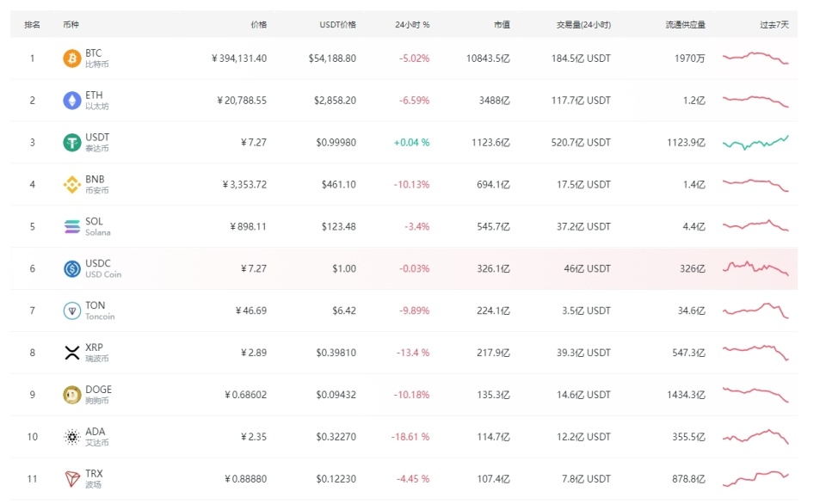Click the Cardano ADA icon
Image resolution: width=826 pixels, height=504 pixels.
pos(72,437)
